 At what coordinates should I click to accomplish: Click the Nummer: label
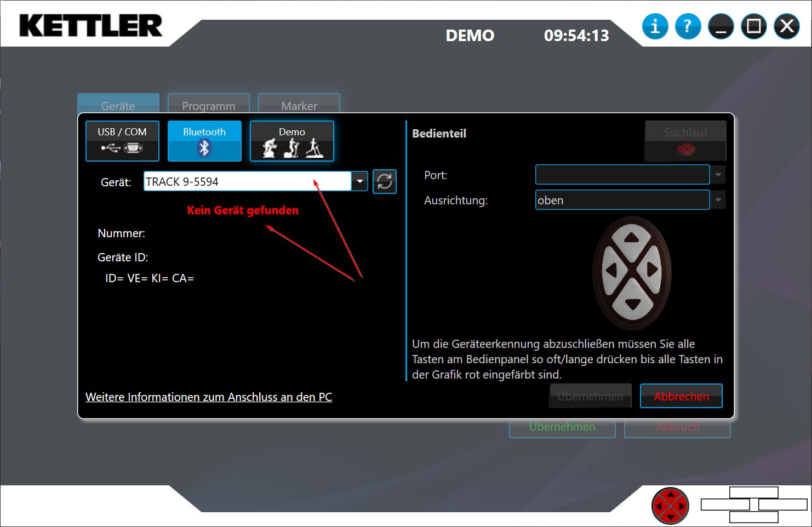click(x=121, y=233)
